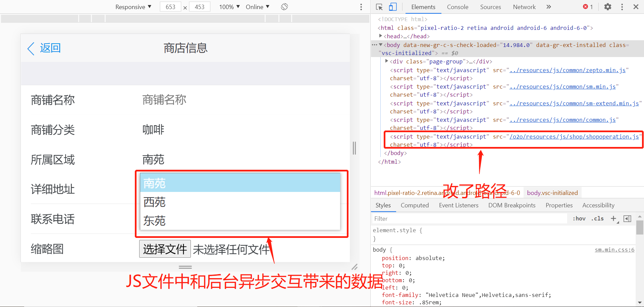The height and width of the screenshot is (307, 644).
Task: Click the scrollbar down arrow in Styles pane
Action: click(x=640, y=302)
